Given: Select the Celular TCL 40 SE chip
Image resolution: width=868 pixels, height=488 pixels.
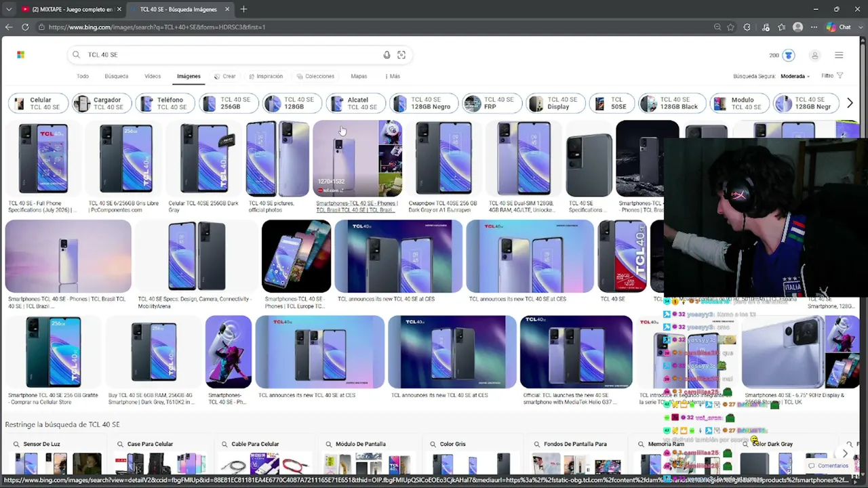Looking at the screenshot, I should click(x=39, y=104).
